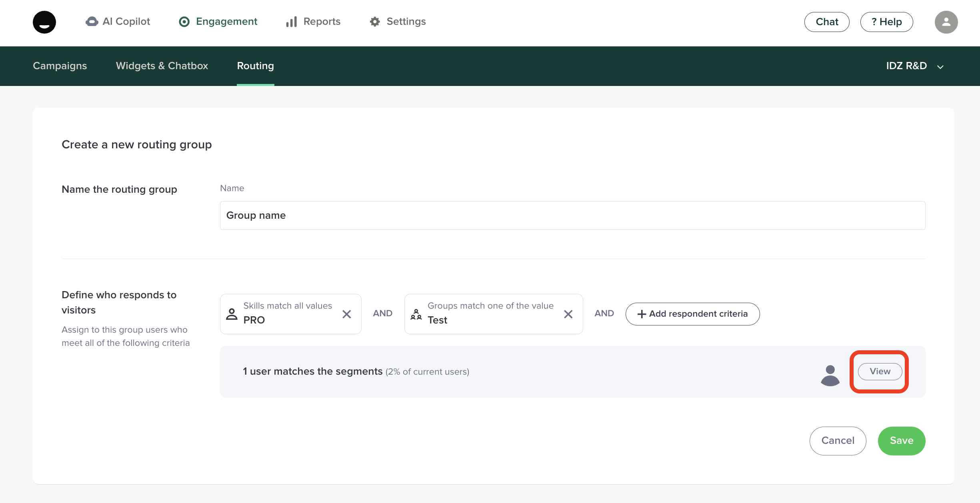
Task: Open the Skills match all values selector
Action: (284, 314)
